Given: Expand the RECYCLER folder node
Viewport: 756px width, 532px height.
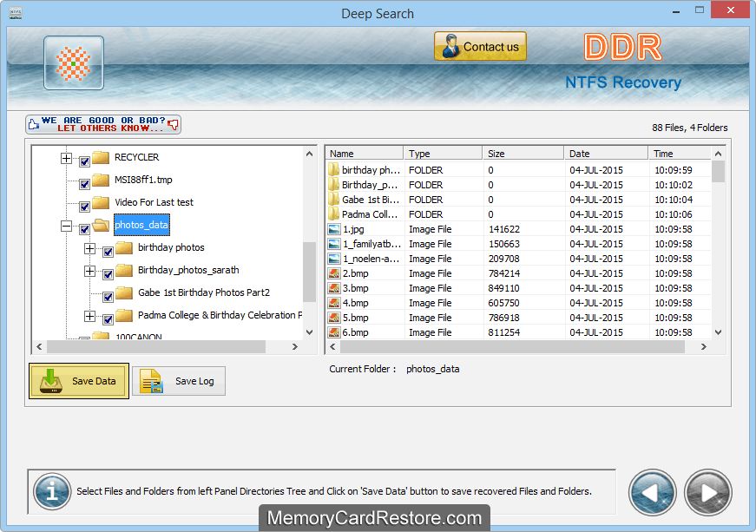Looking at the screenshot, I should pos(66,158).
